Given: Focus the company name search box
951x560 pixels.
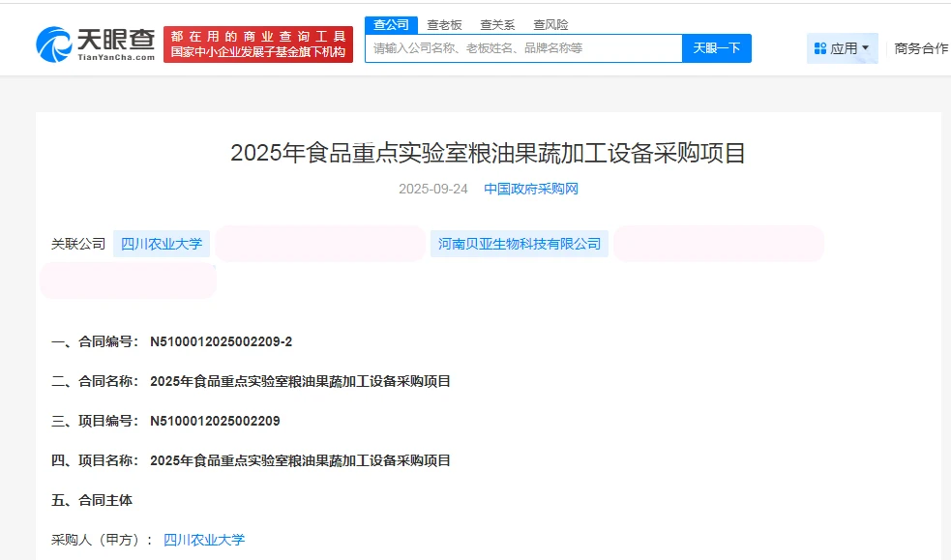Looking at the screenshot, I should coord(522,48).
